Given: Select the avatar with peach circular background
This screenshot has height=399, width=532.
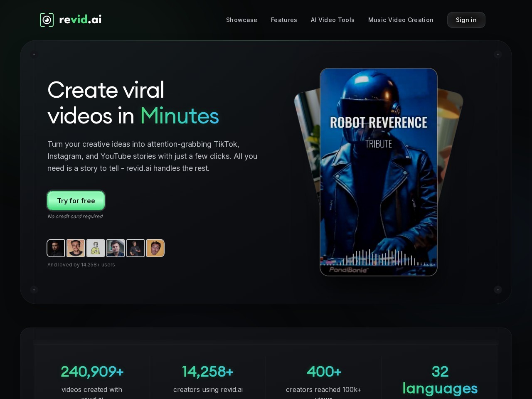Looking at the screenshot, I should tap(76, 248).
